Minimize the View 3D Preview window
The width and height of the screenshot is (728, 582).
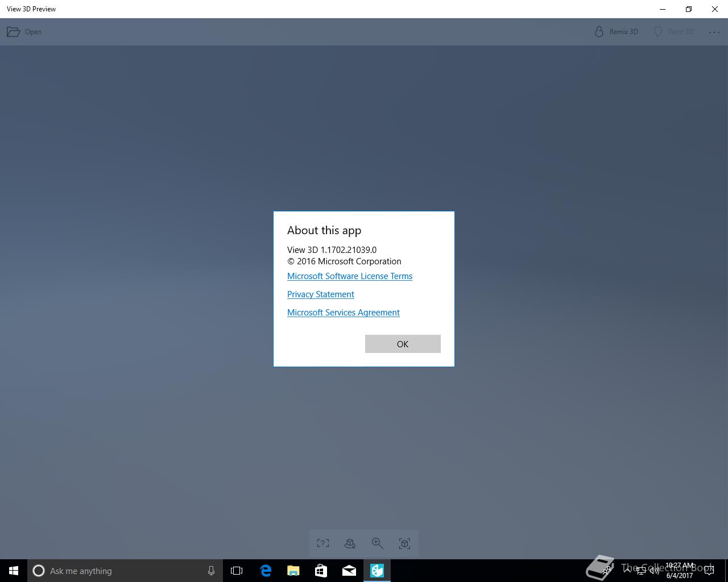click(x=663, y=9)
